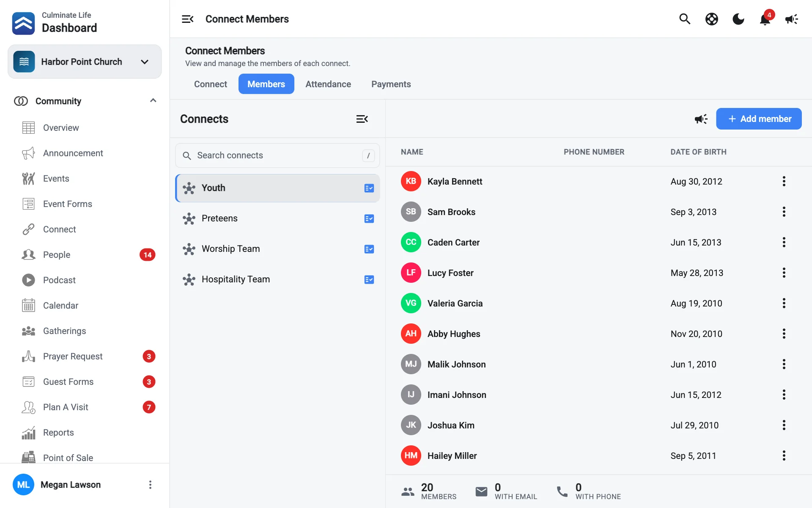Open options menu for Malik Johnson
Image resolution: width=812 pixels, height=508 pixels.
(x=784, y=364)
